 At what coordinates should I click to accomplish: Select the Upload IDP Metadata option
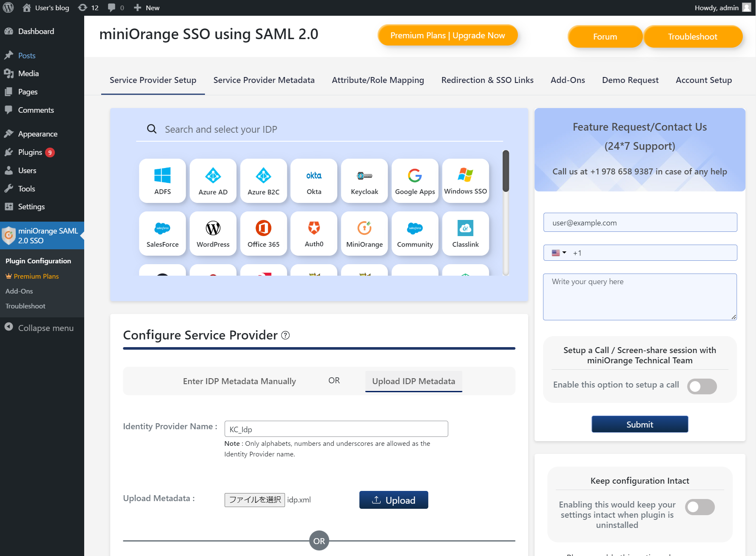click(x=414, y=381)
